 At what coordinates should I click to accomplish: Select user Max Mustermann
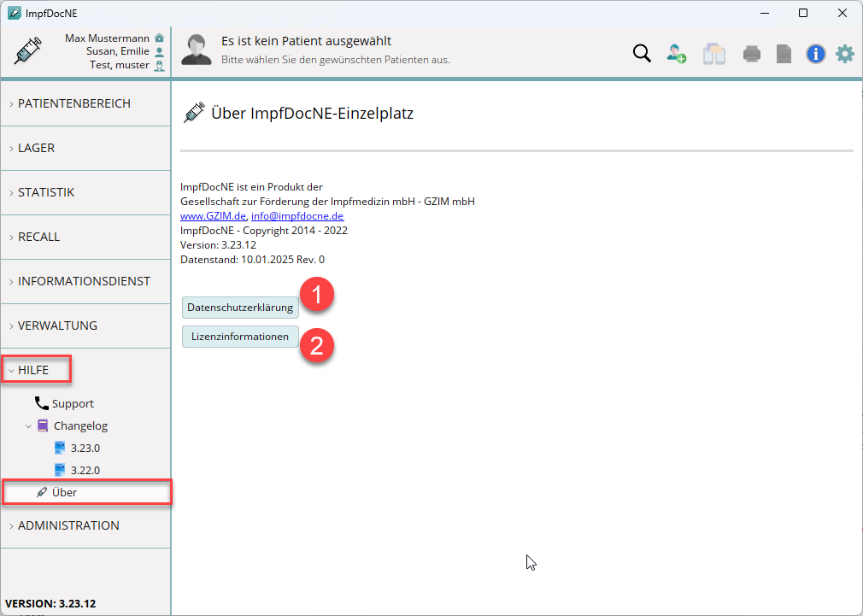(108, 38)
